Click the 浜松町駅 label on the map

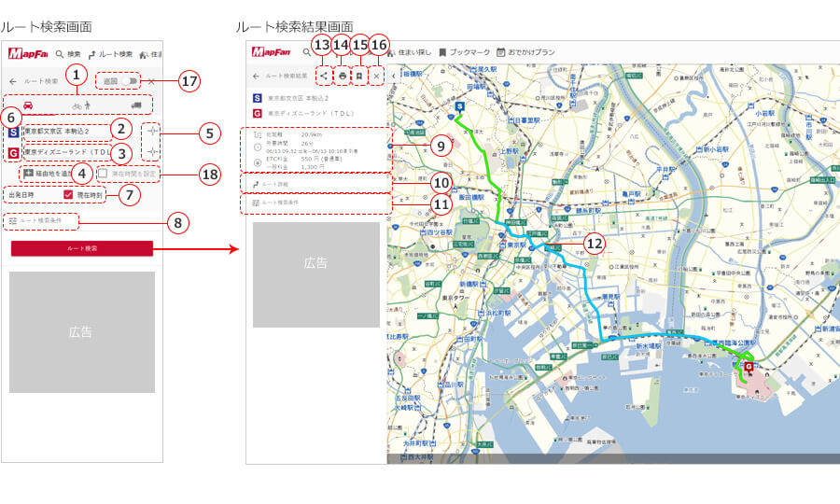(495, 314)
